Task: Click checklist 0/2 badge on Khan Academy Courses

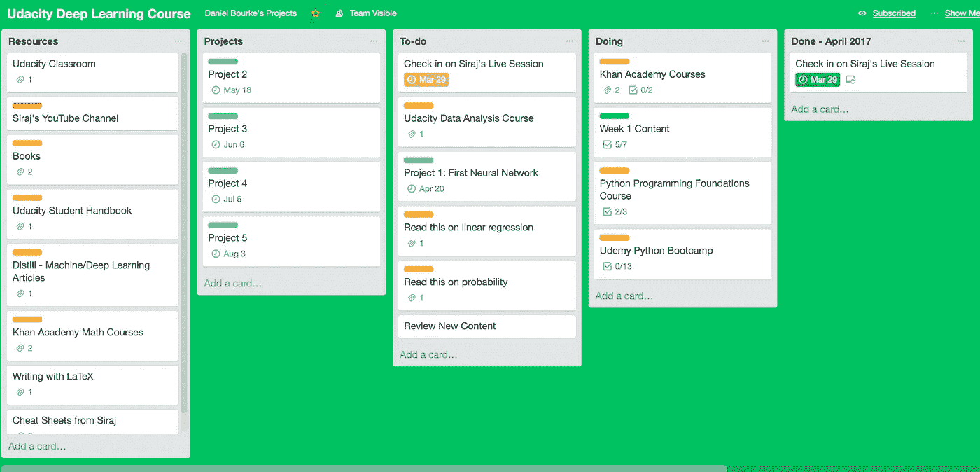Action: [640, 90]
